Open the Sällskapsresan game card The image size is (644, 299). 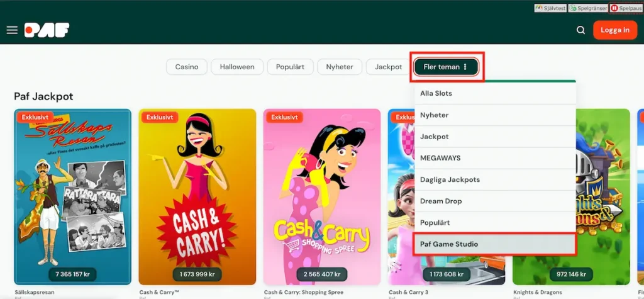coord(73,196)
